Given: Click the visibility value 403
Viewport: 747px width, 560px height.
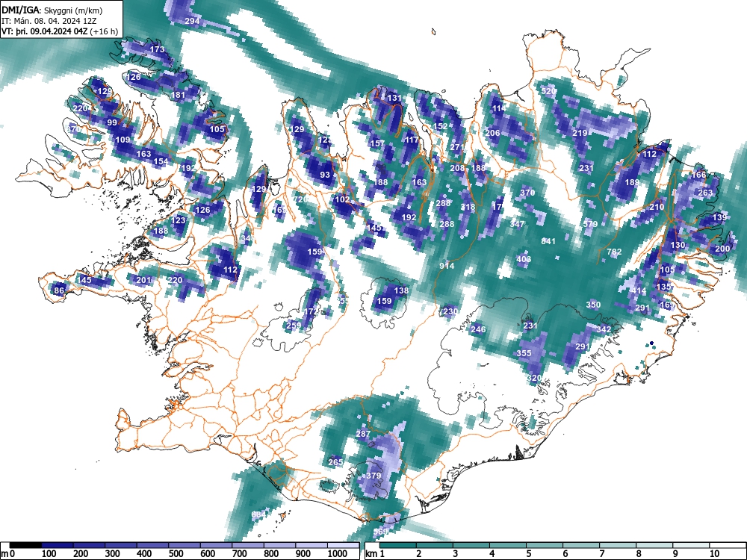Looking at the screenshot, I should [x=524, y=259].
